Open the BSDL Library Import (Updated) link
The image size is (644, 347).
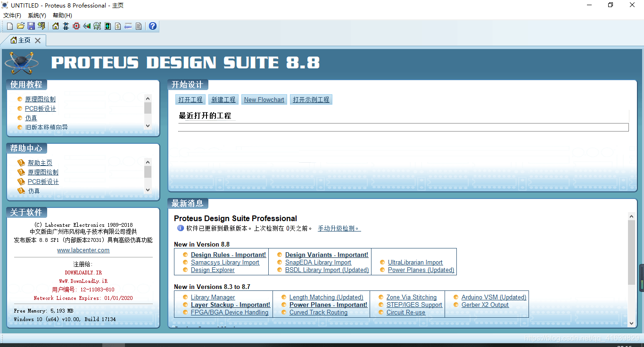coord(327,270)
